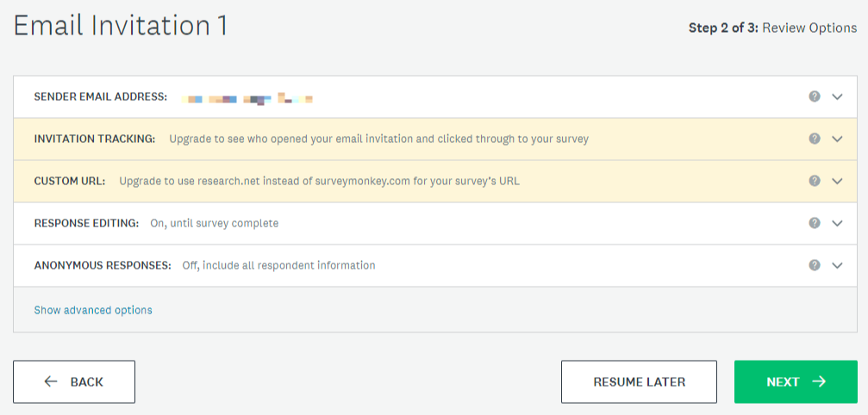Expand the Sender Email Address chevron

point(836,96)
